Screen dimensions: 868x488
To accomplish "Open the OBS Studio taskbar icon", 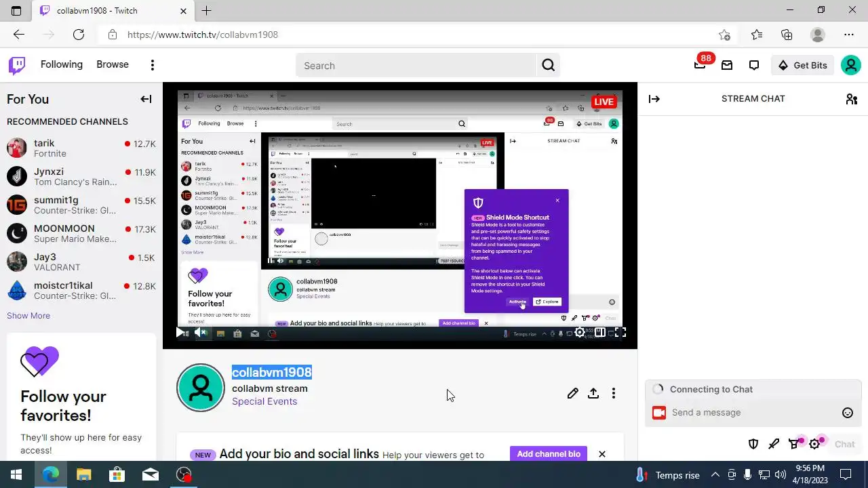I will [x=183, y=474].
